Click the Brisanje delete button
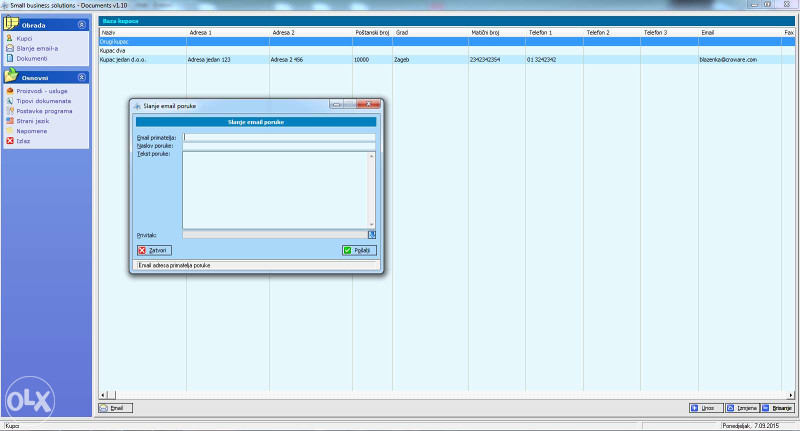800x431 pixels. point(777,408)
